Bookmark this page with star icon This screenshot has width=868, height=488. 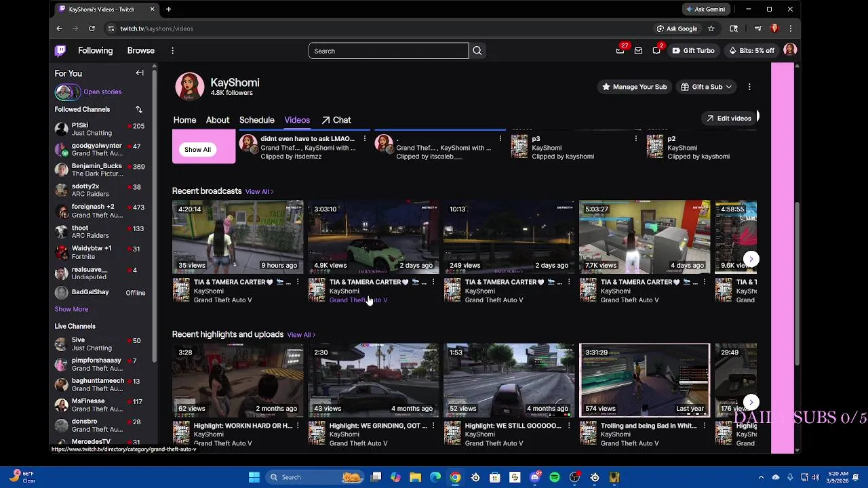[711, 28]
